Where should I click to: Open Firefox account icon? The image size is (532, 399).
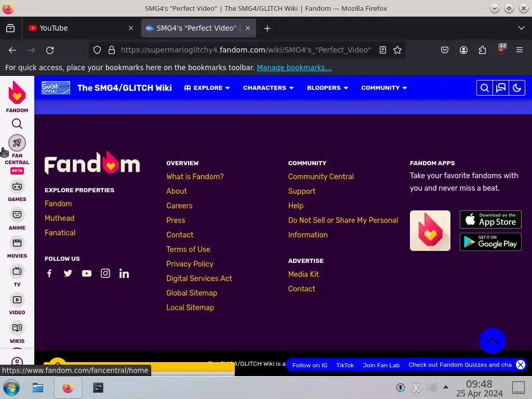[x=463, y=50]
